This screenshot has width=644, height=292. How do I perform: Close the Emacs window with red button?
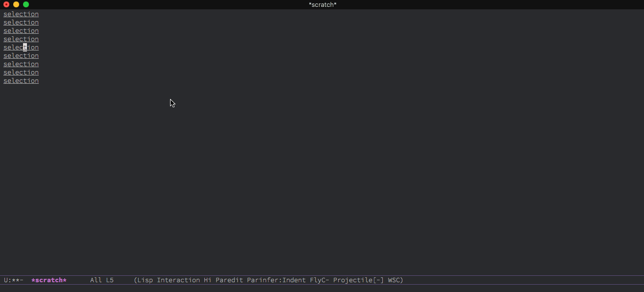(x=6, y=4)
